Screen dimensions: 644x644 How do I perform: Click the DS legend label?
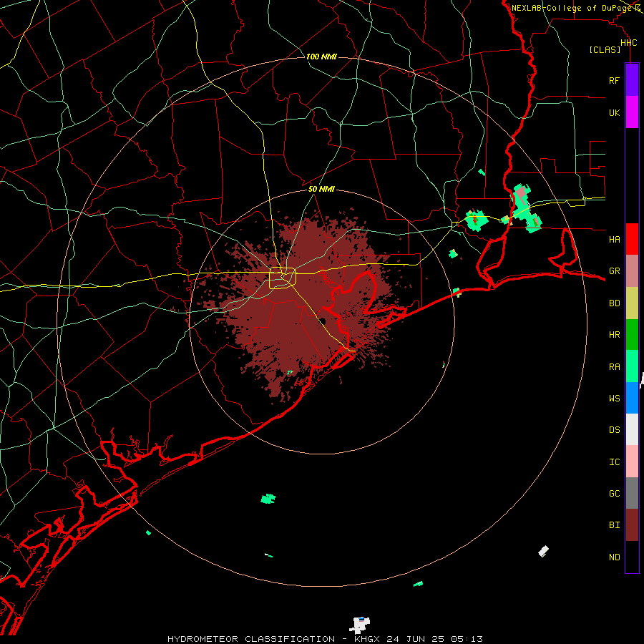[615, 430]
